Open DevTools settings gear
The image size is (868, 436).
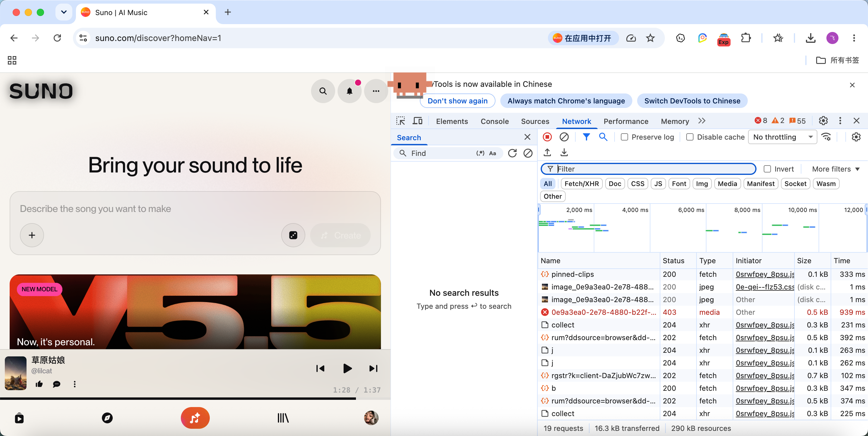pyautogui.click(x=823, y=121)
